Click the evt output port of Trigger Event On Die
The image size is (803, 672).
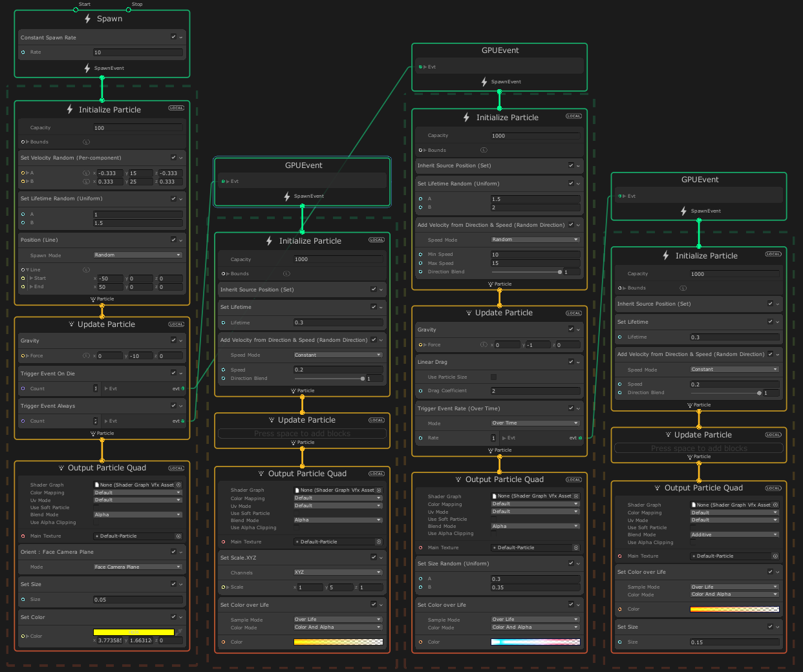(x=182, y=388)
